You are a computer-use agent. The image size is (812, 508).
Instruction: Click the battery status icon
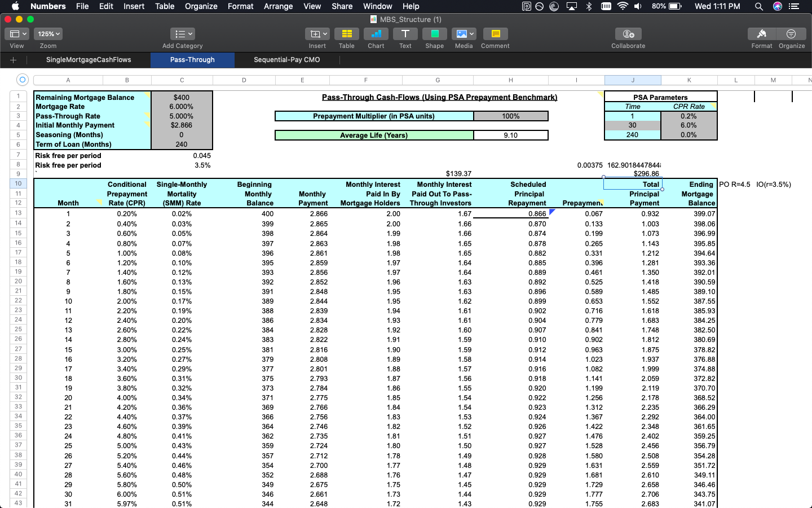pos(676,6)
